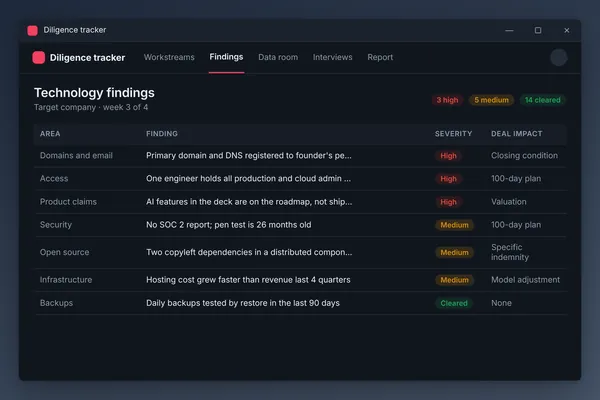Open the user avatar circle
The image size is (600, 400).
559,57
